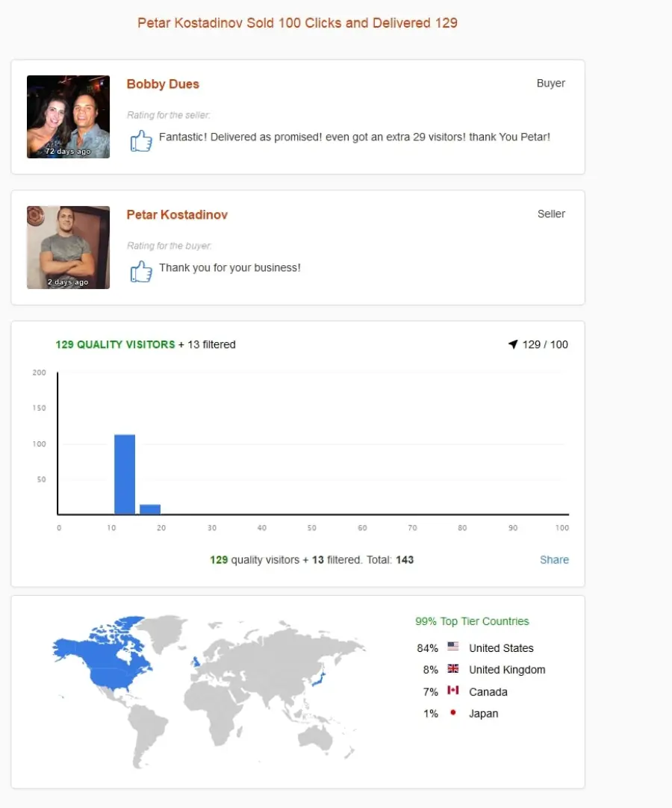672x808 pixels.
Task: Click the thumbs-up icon in Petar Kostadinov's review
Action: pyautogui.click(x=141, y=271)
